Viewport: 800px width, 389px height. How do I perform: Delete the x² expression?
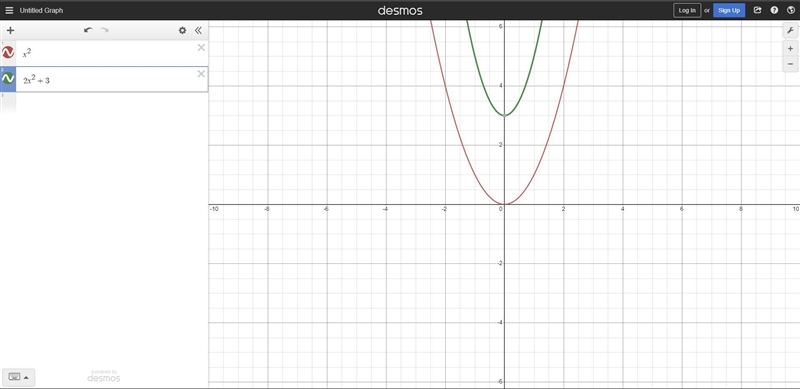coord(201,47)
